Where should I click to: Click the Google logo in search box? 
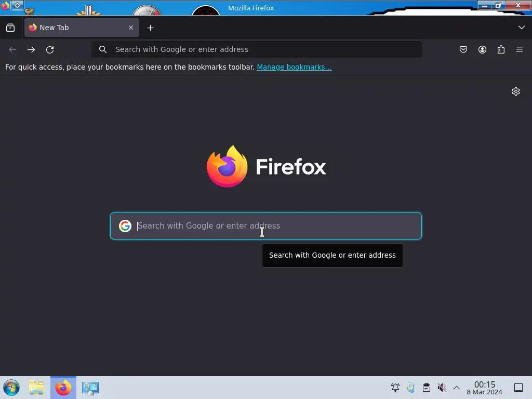pos(125,226)
